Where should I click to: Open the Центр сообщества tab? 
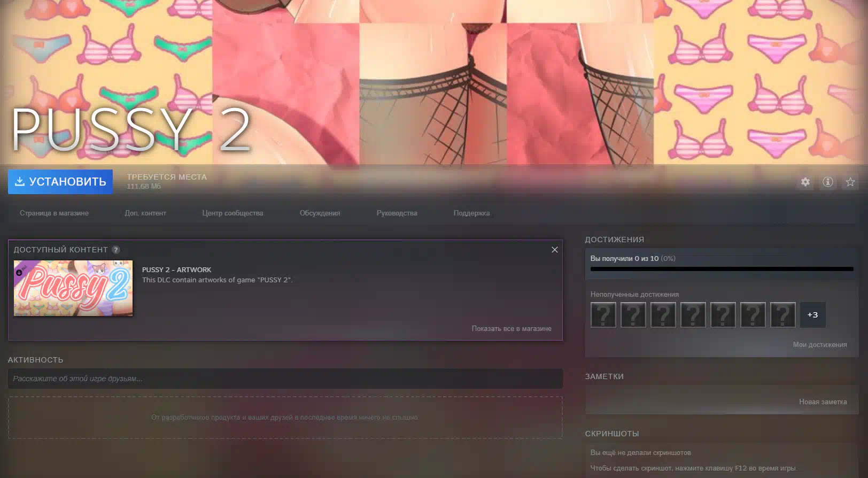click(x=232, y=213)
